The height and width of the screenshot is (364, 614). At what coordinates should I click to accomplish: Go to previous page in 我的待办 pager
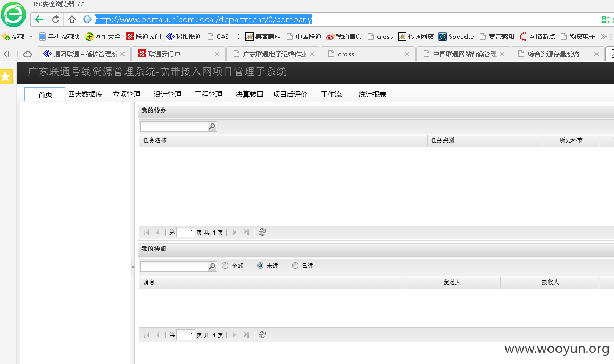158,232
